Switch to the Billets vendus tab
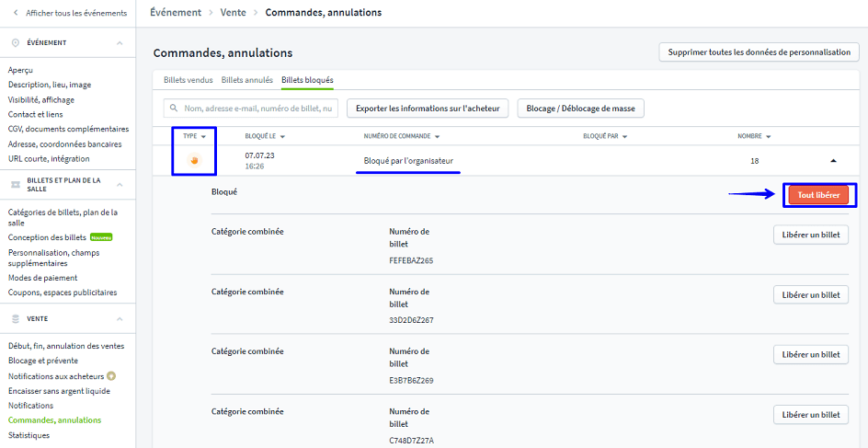Viewport: 868px width, 448px height. pyautogui.click(x=188, y=81)
